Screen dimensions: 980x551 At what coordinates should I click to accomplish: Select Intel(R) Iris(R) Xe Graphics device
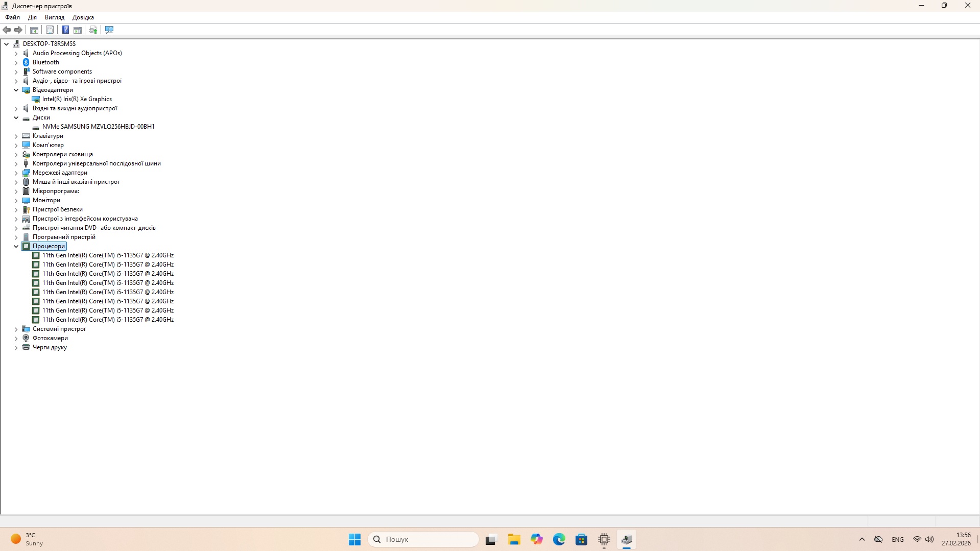[77, 99]
